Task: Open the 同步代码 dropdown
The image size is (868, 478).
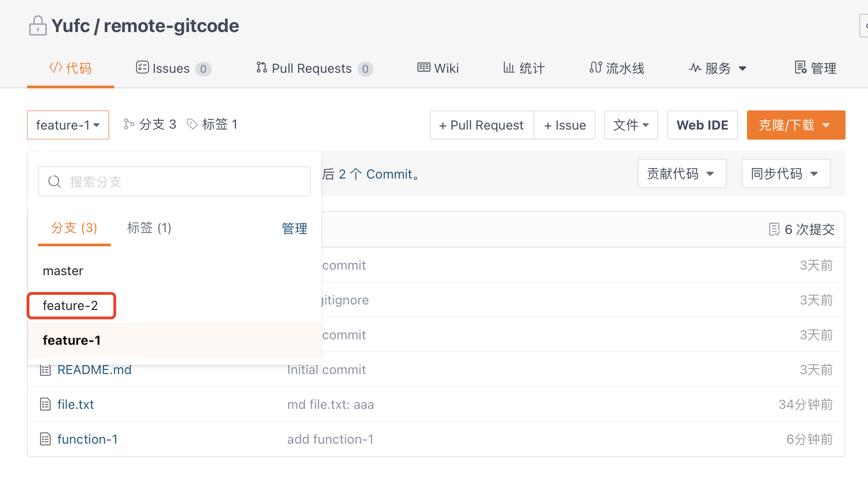Action: click(786, 174)
